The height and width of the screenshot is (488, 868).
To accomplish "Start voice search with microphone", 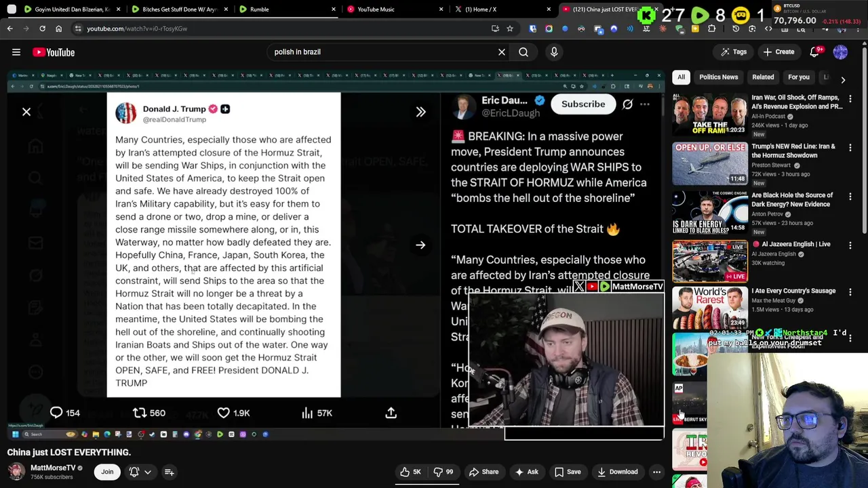I will pyautogui.click(x=554, y=52).
